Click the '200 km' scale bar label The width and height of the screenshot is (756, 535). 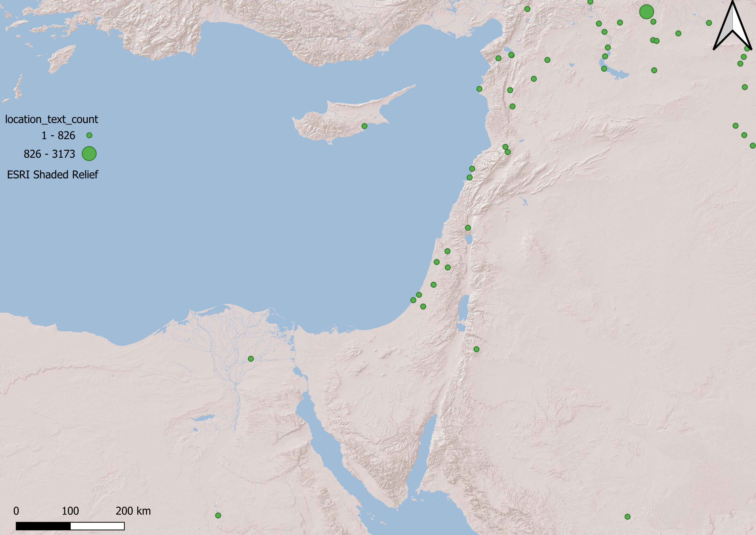pyautogui.click(x=133, y=511)
